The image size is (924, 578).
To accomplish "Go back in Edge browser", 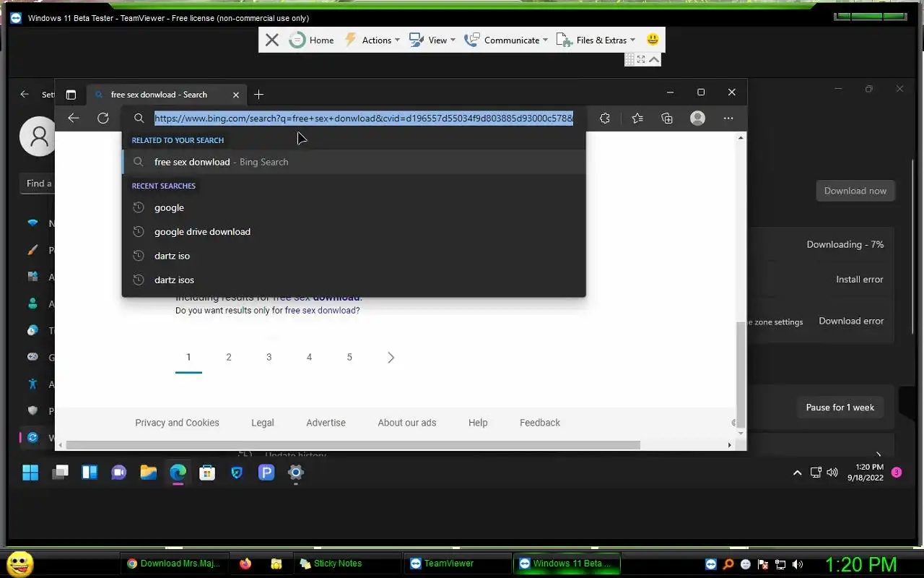I will point(73,118).
